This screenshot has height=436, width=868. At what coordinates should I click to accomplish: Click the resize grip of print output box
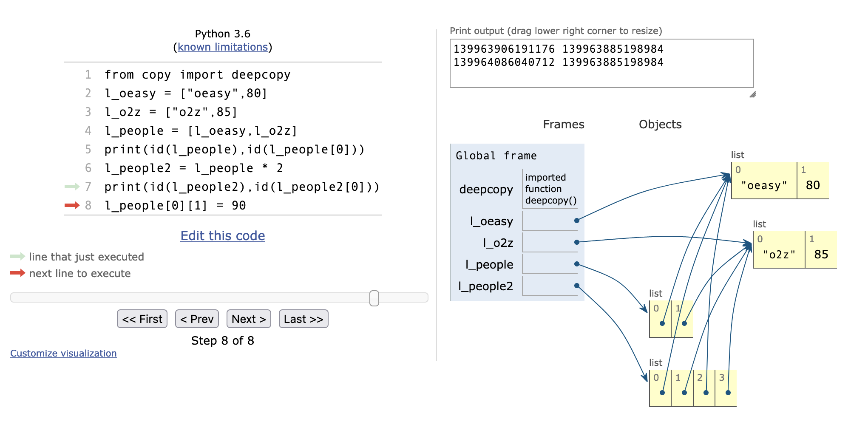point(753,94)
